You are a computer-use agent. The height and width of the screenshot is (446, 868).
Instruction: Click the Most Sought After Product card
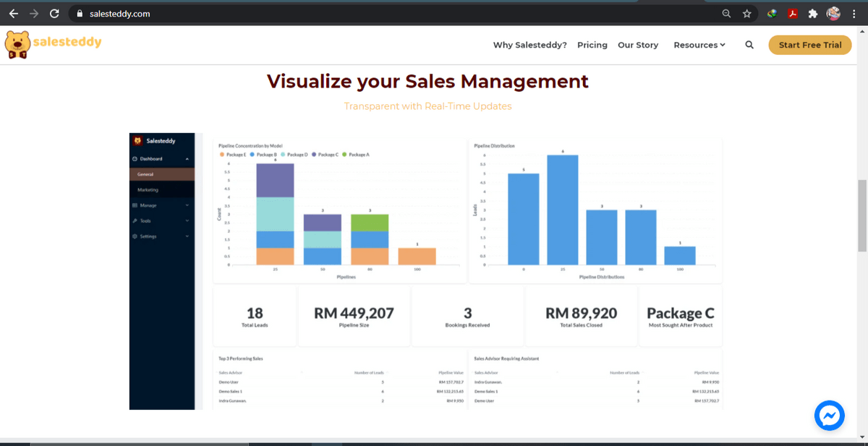click(681, 317)
